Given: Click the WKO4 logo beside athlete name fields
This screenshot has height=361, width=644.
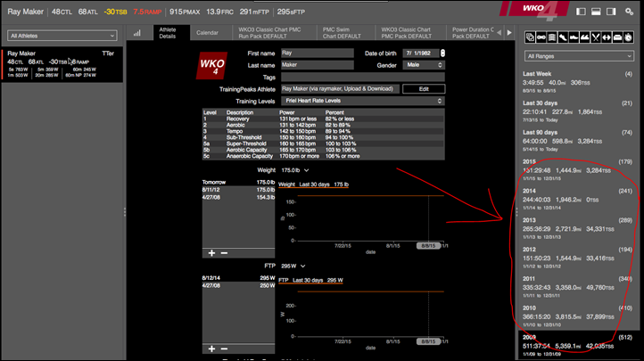Looking at the screenshot, I should [x=212, y=65].
